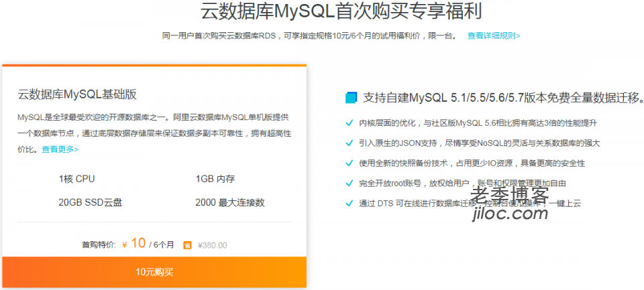Click the 支持自建MySQL 5.1/5.5/5.6/5.7 heading
Viewport: 644px width, 290px height.
coord(502,98)
